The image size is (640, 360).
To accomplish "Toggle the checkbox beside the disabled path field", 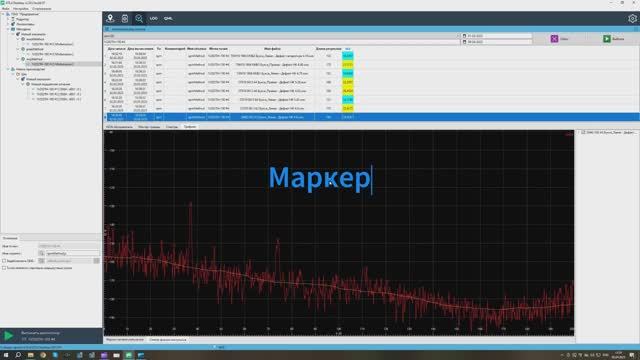I will (4, 261).
